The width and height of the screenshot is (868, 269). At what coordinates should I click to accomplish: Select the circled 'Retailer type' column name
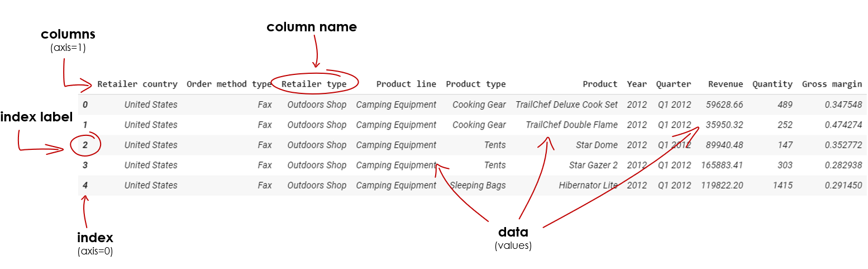coord(314,84)
